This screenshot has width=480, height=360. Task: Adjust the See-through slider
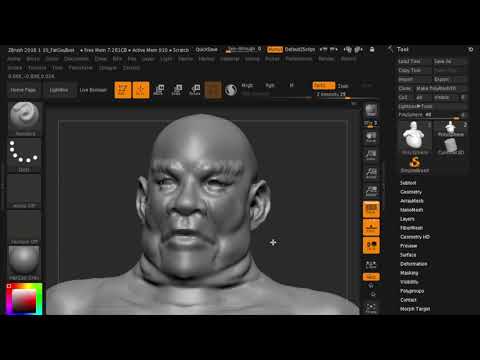click(243, 49)
